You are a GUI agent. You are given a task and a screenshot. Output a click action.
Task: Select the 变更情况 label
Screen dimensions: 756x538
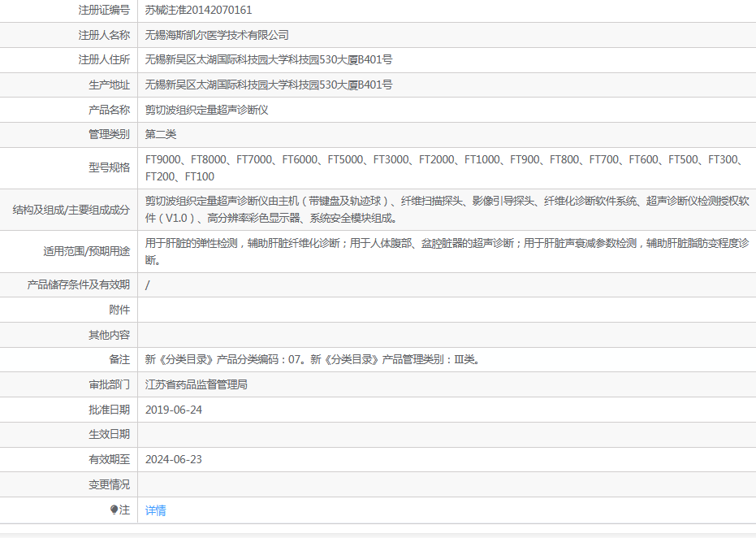coord(110,484)
